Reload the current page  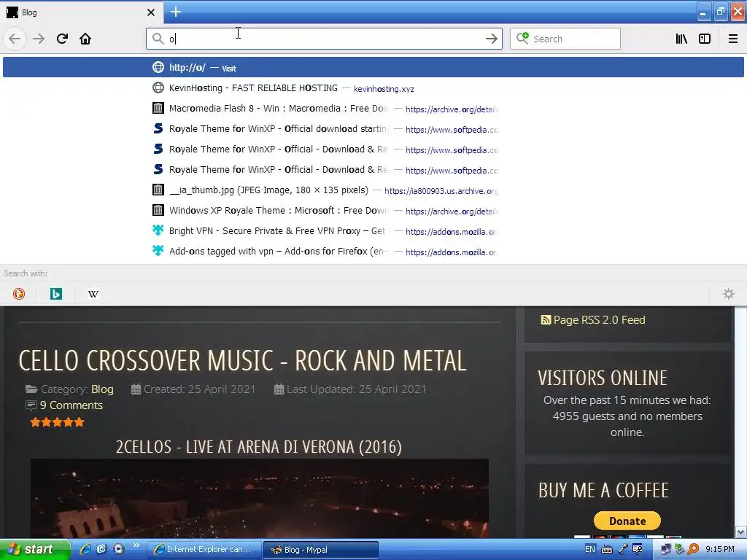tap(62, 39)
